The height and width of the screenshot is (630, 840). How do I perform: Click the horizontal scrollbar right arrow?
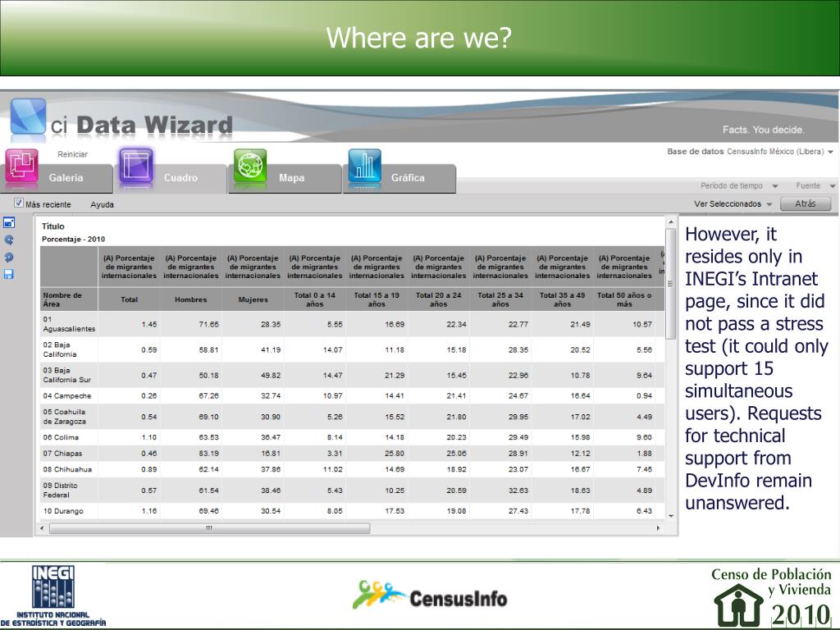659,528
